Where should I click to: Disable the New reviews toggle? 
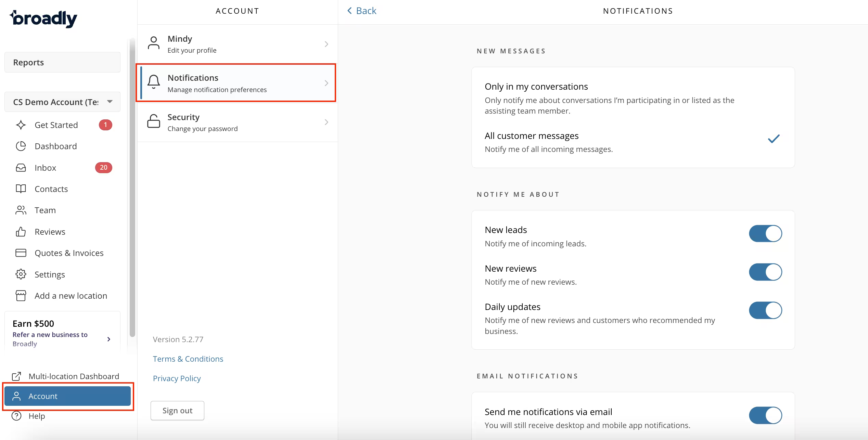[x=765, y=272]
